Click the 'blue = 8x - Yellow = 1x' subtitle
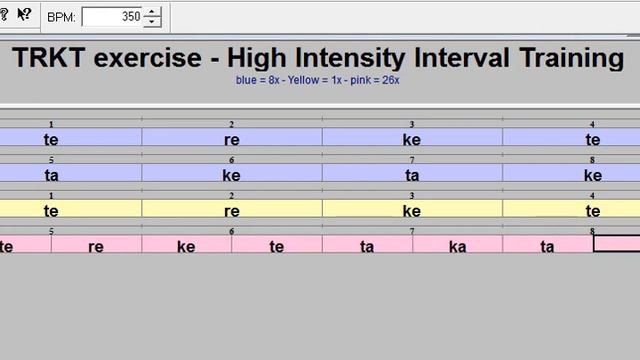Image resolution: width=640 pixels, height=360 pixels. (x=317, y=80)
